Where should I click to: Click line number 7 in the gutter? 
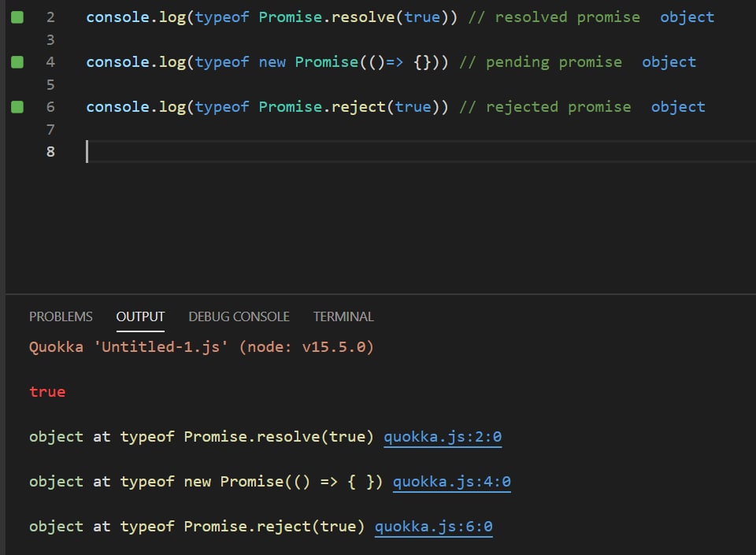coord(50,130)
